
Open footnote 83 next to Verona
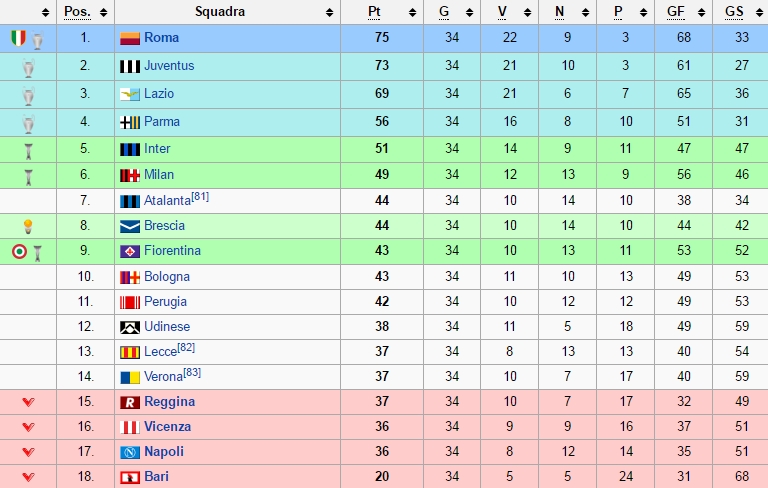[192, 372]
